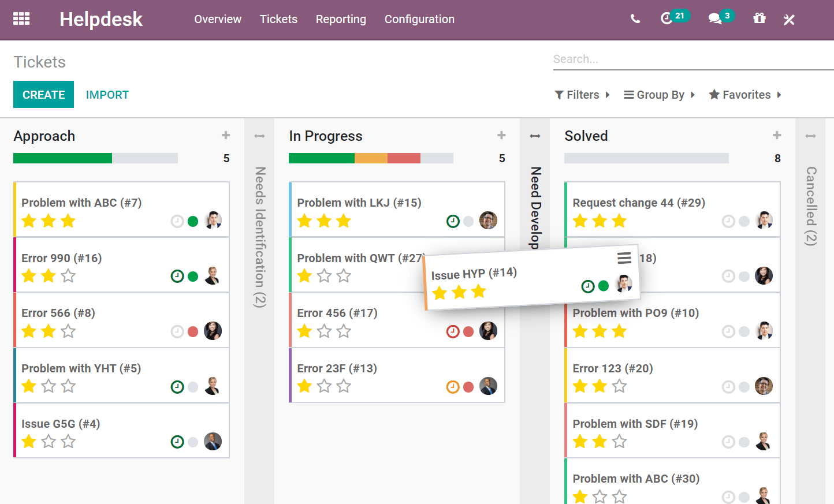
Task: Switch to the Configuration menu
Action: [419, 19]
